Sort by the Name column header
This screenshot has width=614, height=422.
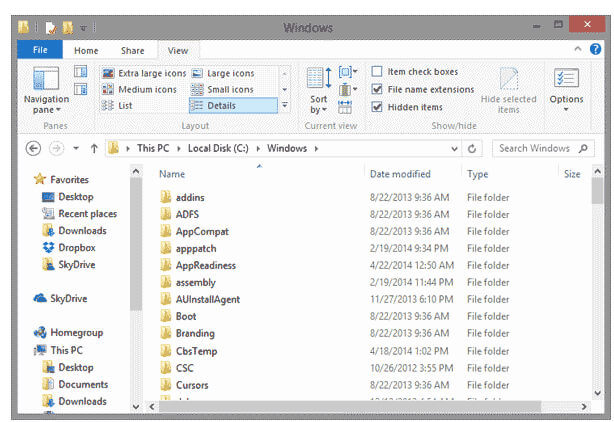point(172,174)
